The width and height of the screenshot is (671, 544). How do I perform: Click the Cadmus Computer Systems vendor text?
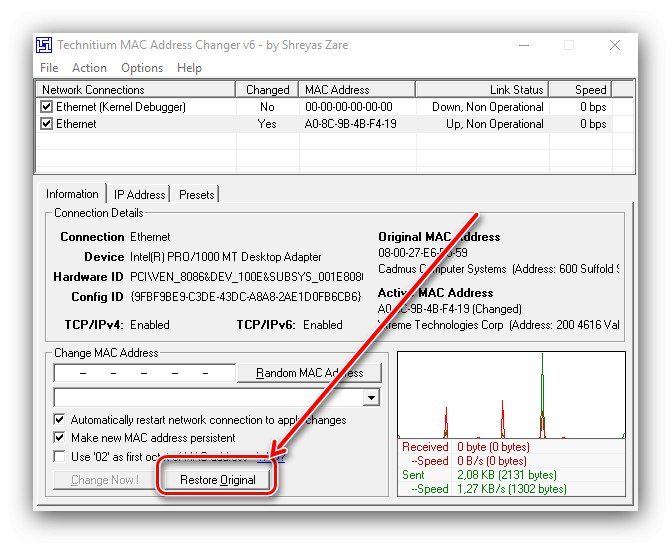pos(442,269)
